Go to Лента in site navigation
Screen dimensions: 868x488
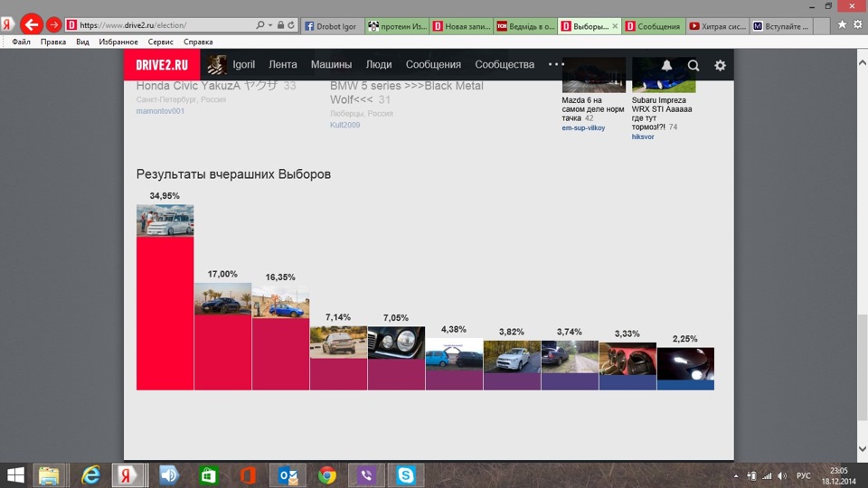click(283, 64)
